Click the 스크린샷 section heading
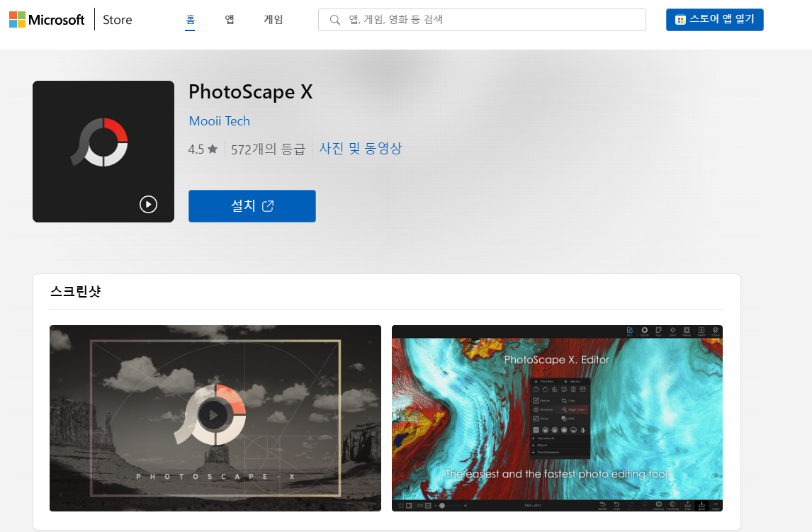Viewport: 812px width, 532px height. [75, 291]
